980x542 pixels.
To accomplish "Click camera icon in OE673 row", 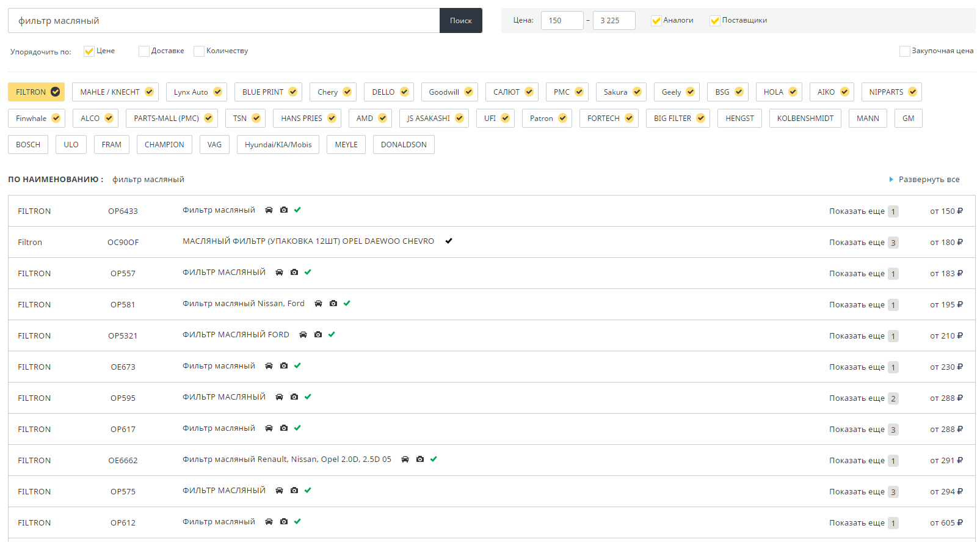I will click(284, 366).
